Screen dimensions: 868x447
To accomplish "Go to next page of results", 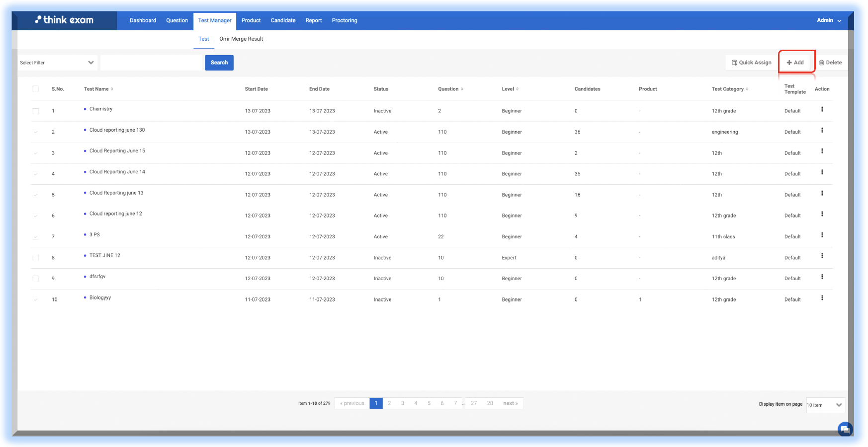I will pos(511,403).
